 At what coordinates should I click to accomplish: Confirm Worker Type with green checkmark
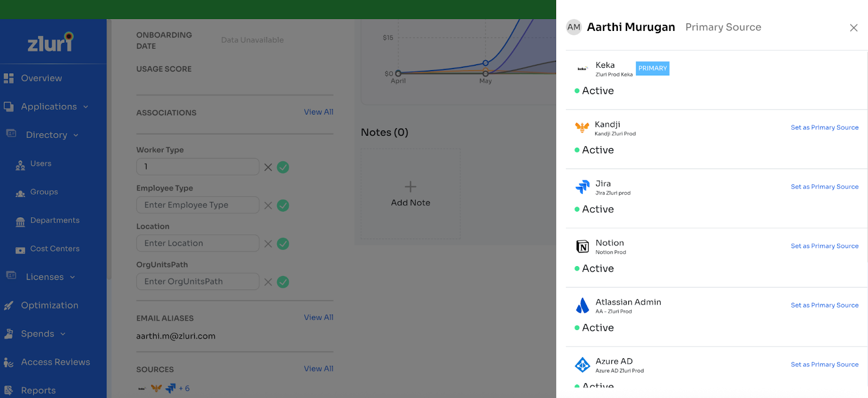coord(283,167)
